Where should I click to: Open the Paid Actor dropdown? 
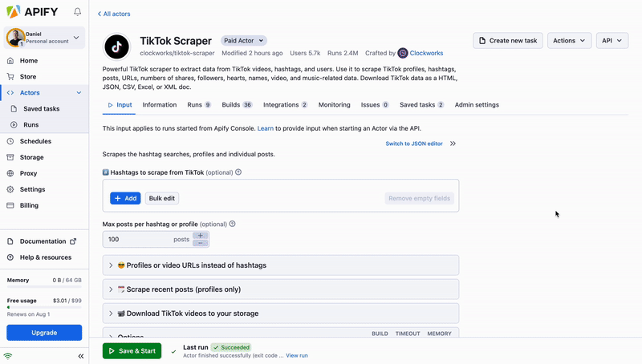tap(244, 41)
